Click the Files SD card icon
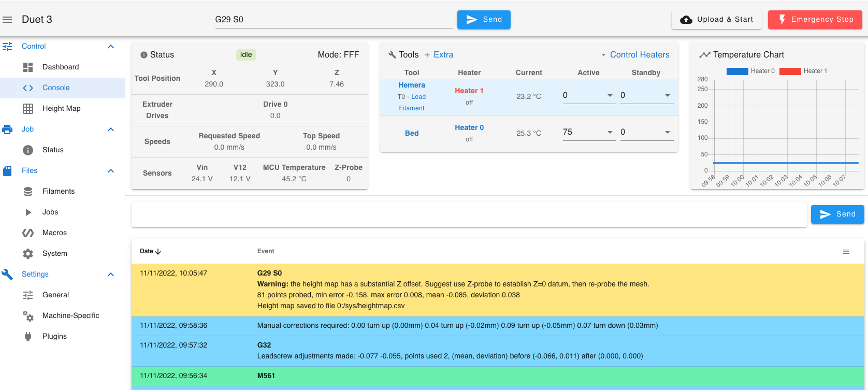The height and width of the screenshot is (390, 868). click(7, 171)
